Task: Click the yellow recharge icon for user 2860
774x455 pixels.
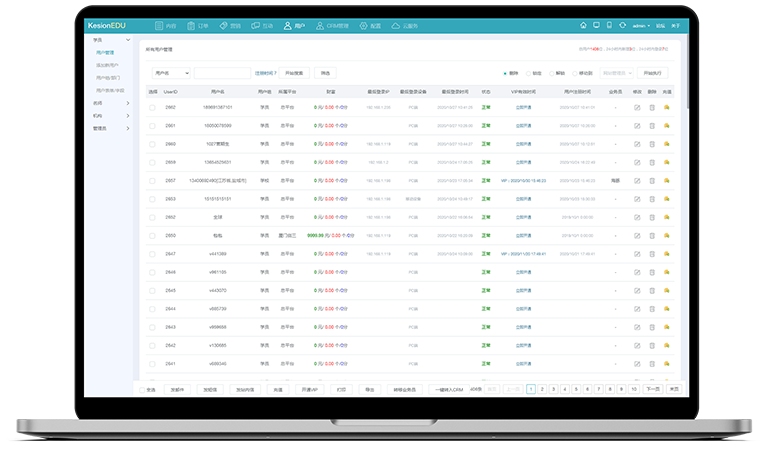Action: point(667,144)
